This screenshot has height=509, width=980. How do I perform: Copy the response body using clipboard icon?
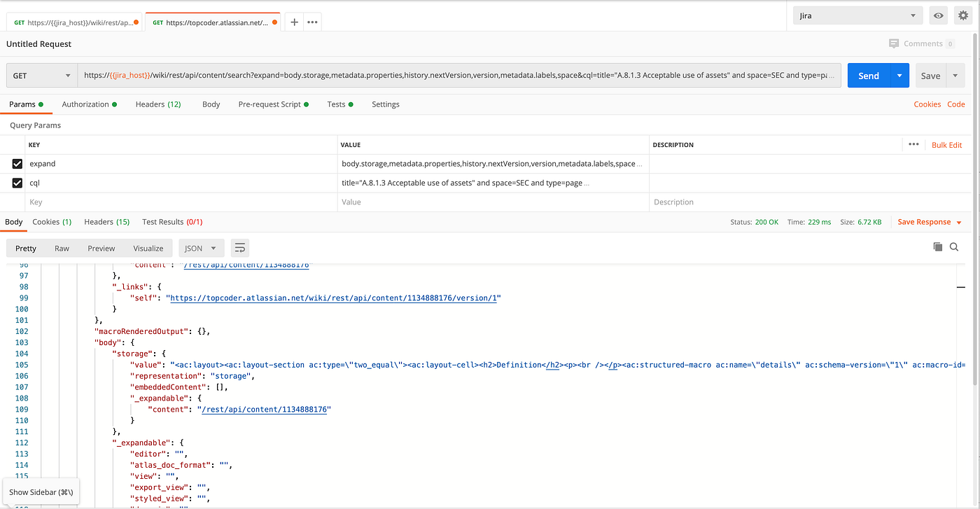point(937,246)
